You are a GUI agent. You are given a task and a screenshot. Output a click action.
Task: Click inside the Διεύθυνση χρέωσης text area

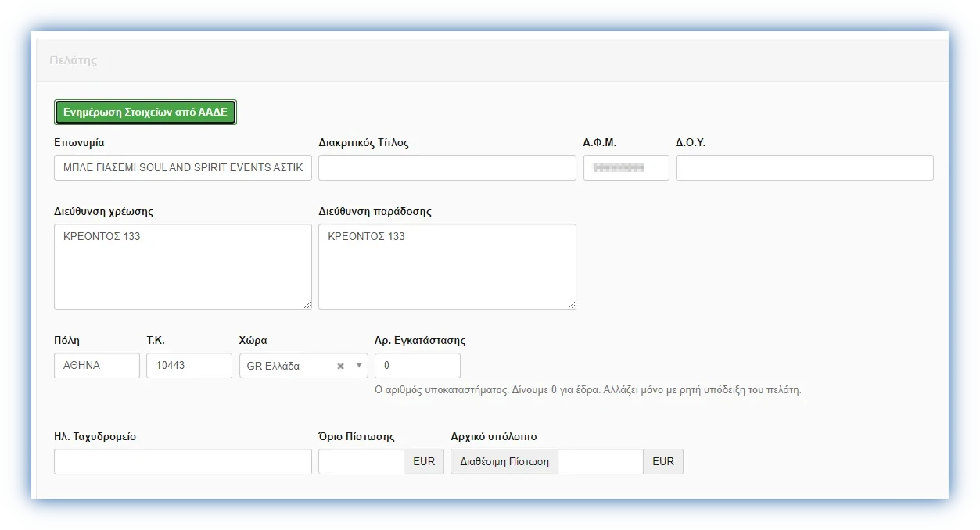click(182, 270)
